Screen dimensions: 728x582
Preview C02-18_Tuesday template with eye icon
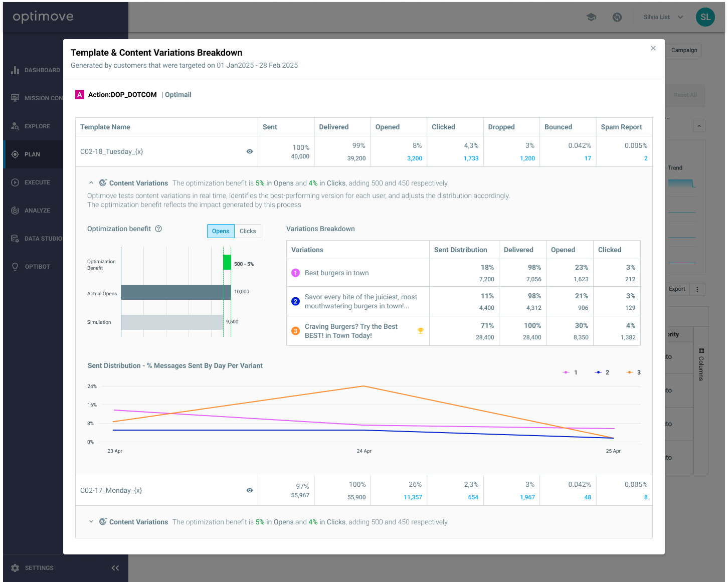[x=250, y=151]
